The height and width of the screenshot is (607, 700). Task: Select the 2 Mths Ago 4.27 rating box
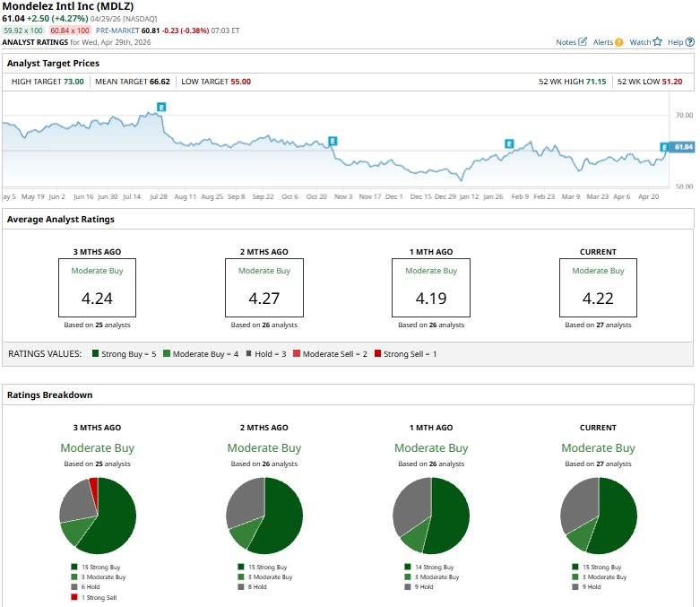(264, 288)
